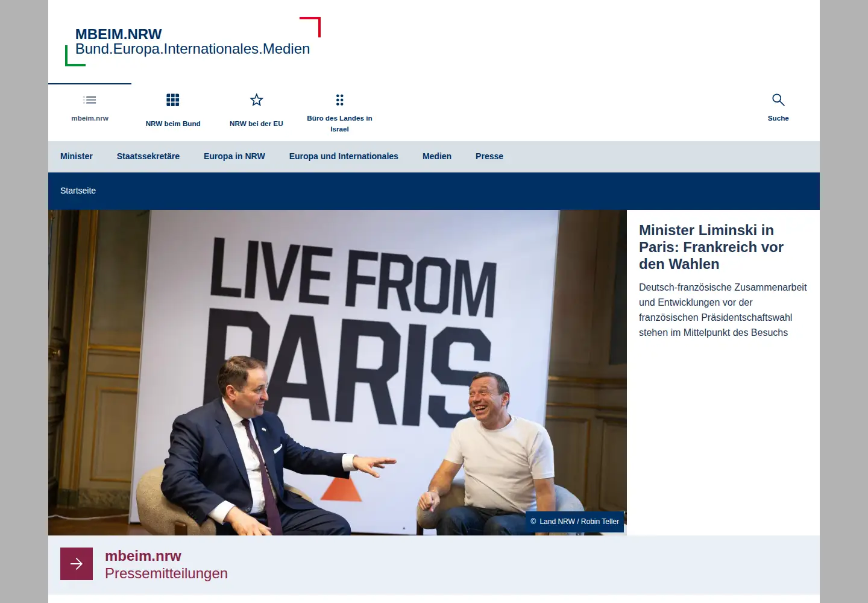Screen dimensions: 868x603
Task: Open the mbeim.nrw list menu icon
Action: [x=90, y=100]
